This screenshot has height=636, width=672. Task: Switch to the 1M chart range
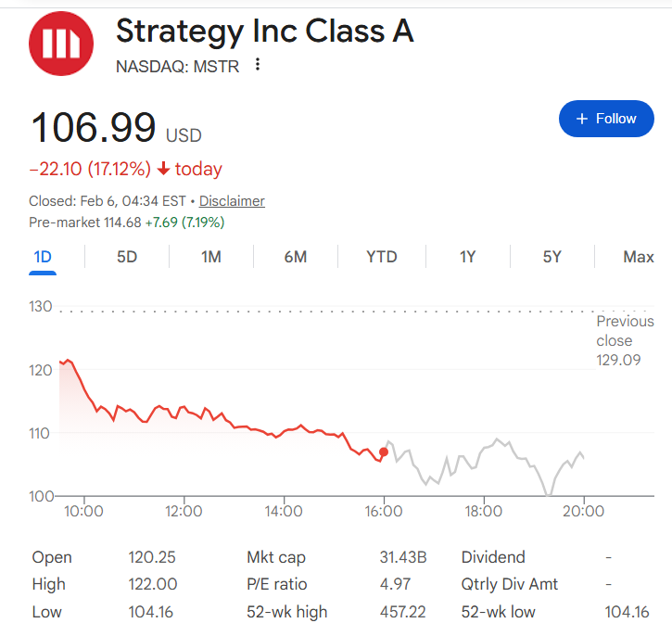pyautogui.click(x=211, y=257)
